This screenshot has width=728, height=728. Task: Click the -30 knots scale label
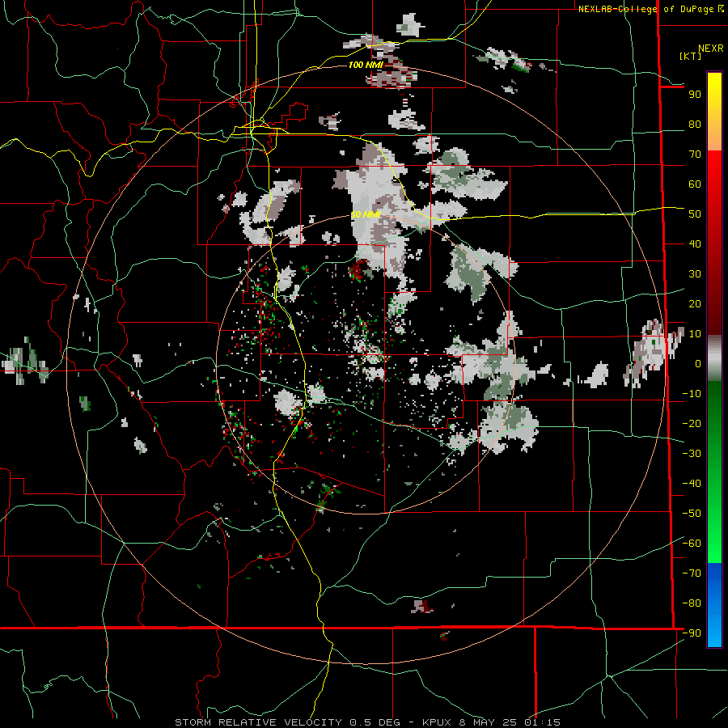[x=692, y=454]
